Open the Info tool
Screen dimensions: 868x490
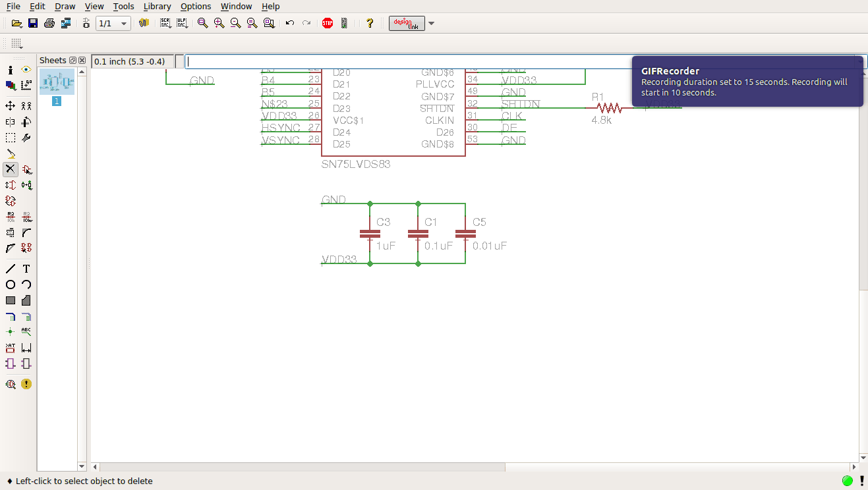(x=11, y=70)
